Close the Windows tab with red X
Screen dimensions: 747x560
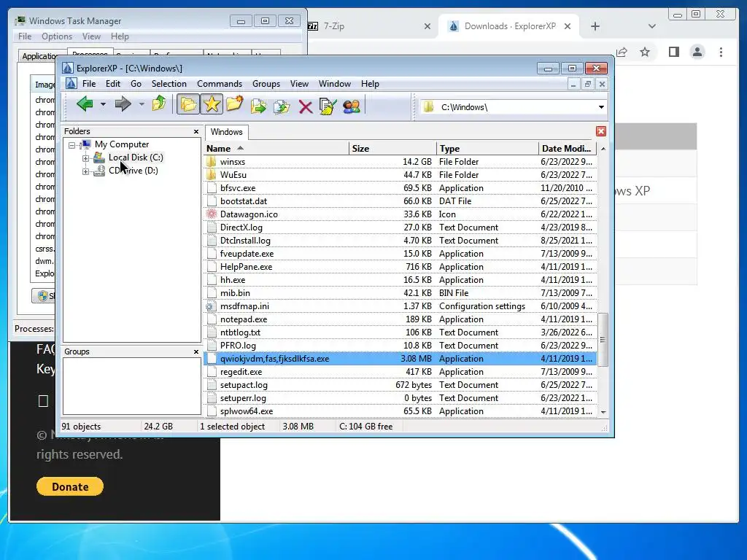[x=601, y=131]
